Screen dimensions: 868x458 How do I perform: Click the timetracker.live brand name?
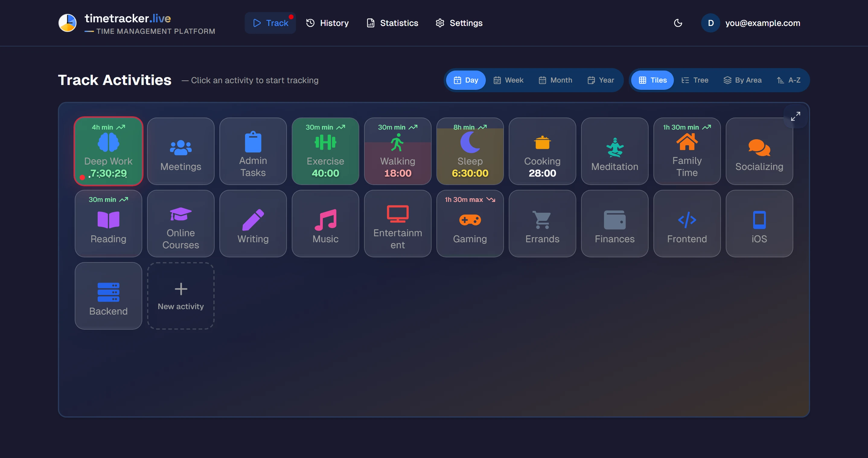[x=128, y=18]
